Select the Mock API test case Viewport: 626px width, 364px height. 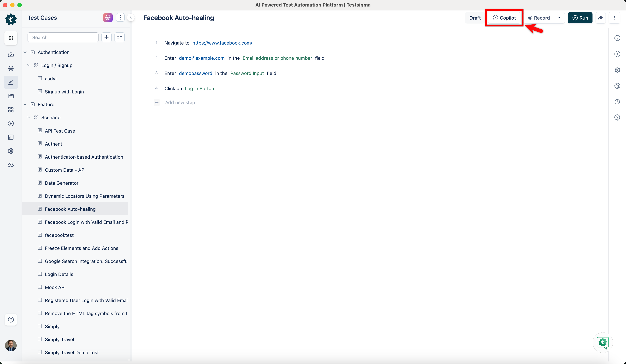pos(55,287)
